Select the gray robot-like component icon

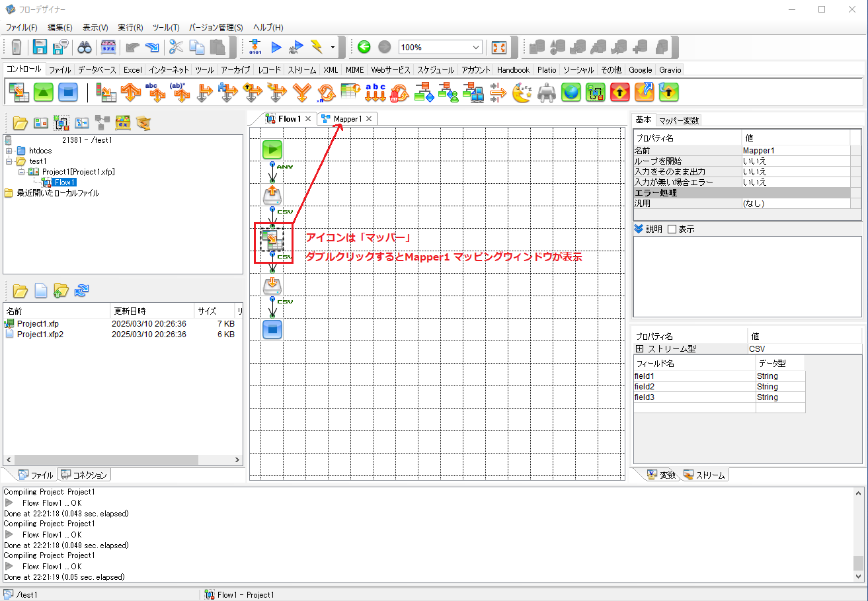click(x=547, y=92)
